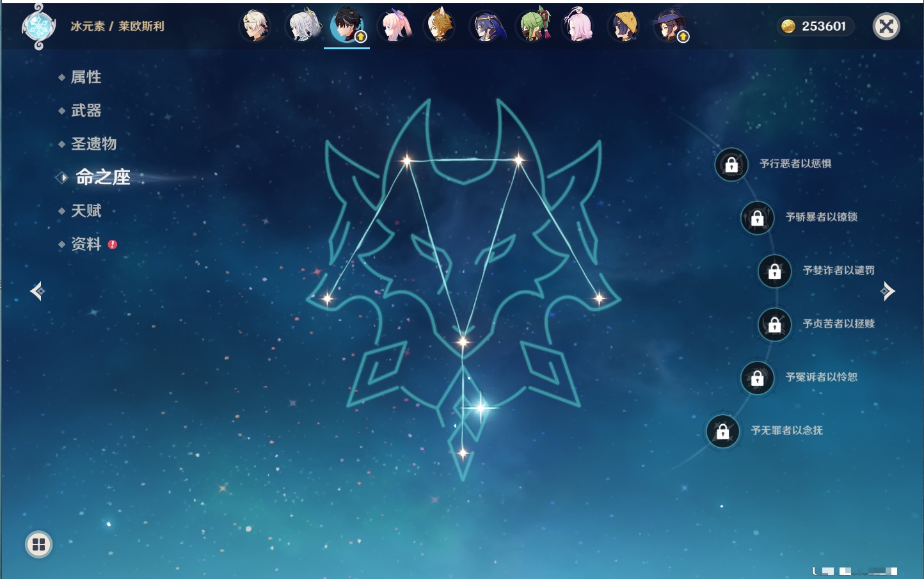Open the 圣遗物 artifacts tab

[93, 144]
